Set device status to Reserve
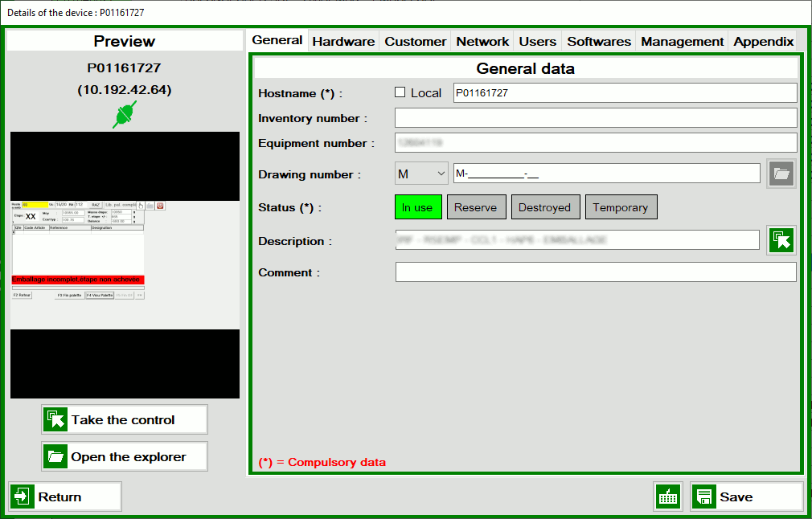This screenshot has width=812, height=519. (x=475, y=207)
